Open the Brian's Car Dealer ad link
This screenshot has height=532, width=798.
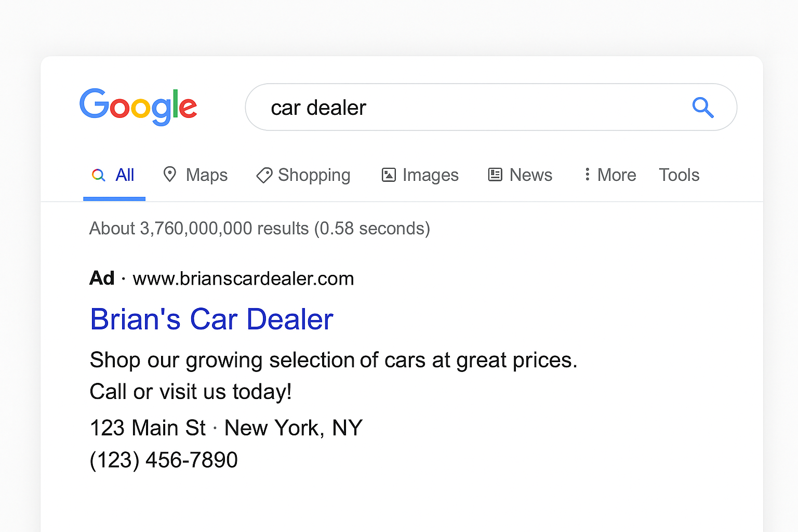(x=211, y=319)
